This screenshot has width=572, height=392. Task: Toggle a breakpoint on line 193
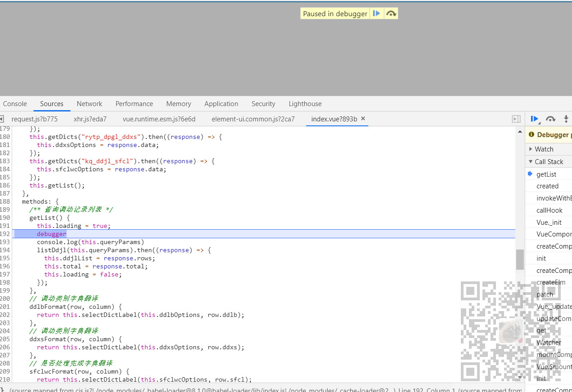(5, 242)
